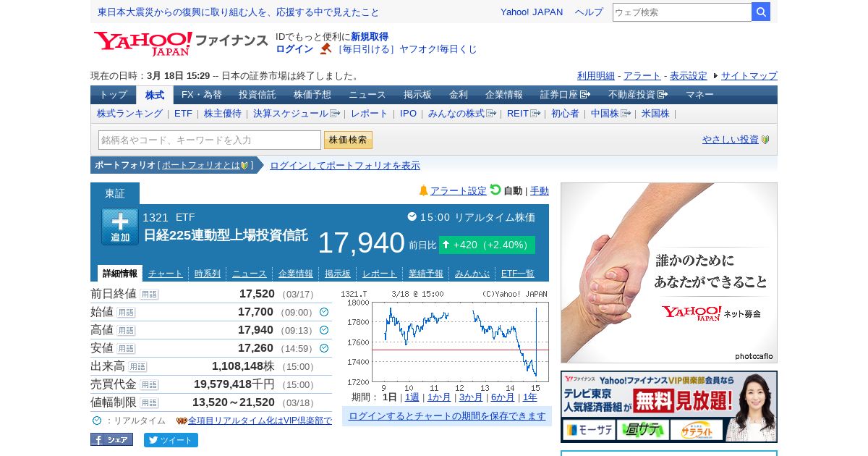
Task: Click the テレビ東京 VIP倶楽部 banner ad
Action: pos(669,407)
